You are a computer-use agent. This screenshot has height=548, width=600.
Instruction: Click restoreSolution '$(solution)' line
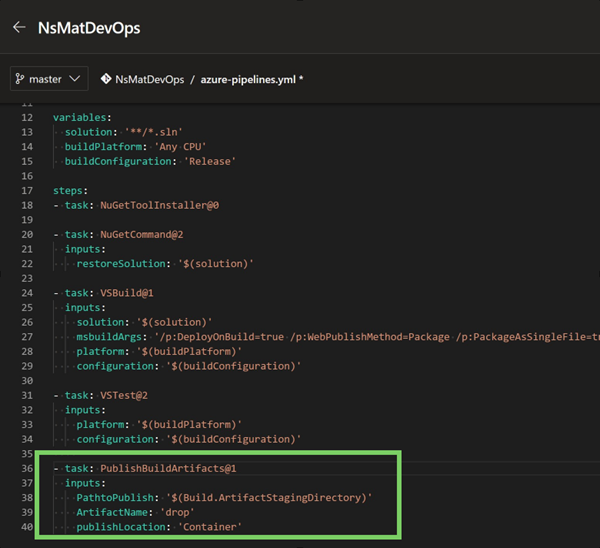[x=165, y=264]
